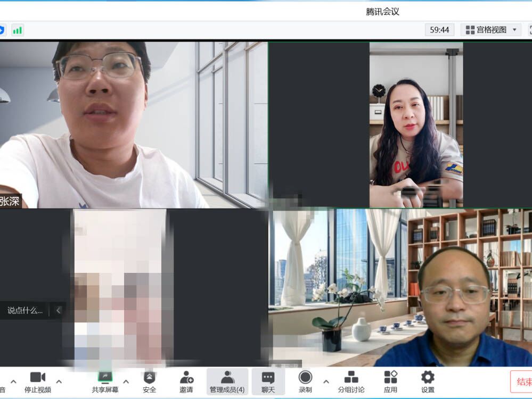The height and width of the screenshot is (399, 532).
Task: Click the meeting timer 59:44
Action: tap(439, 30)
